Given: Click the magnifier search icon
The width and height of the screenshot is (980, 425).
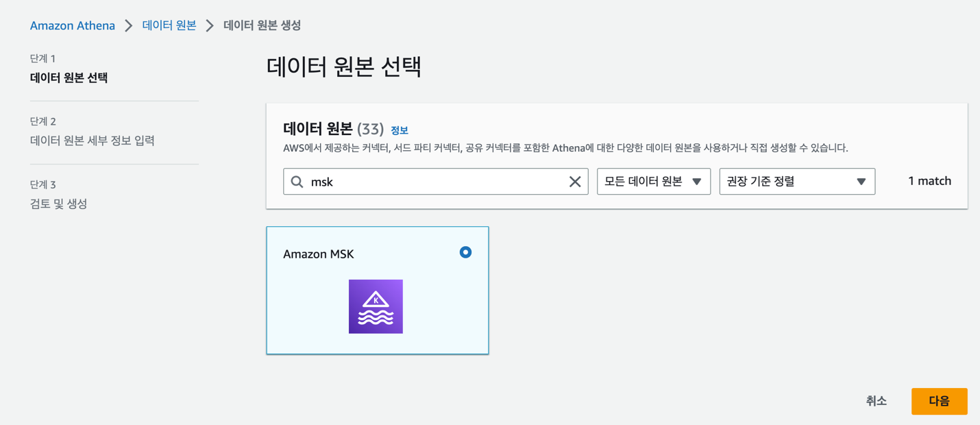Looking at the screenshot, I should (x=297, y=182).
